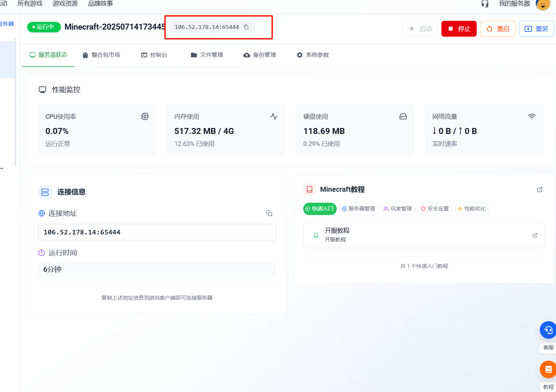The width and height of the screenshot is (556, 392).
Task: Open the user avatar menu
Action: click(x=543, y=5)
